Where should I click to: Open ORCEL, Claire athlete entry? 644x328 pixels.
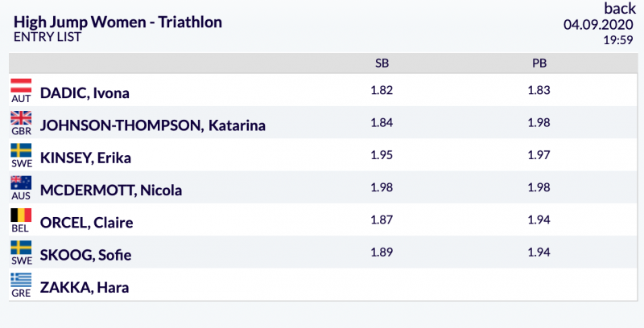click(x=86, y=223)
